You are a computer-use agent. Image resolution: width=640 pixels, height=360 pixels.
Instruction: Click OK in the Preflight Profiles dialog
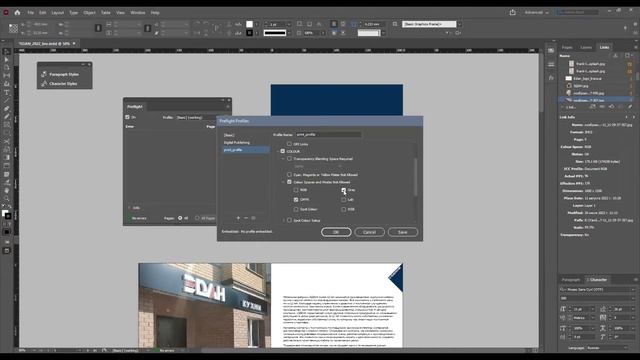tap(336, 232)
